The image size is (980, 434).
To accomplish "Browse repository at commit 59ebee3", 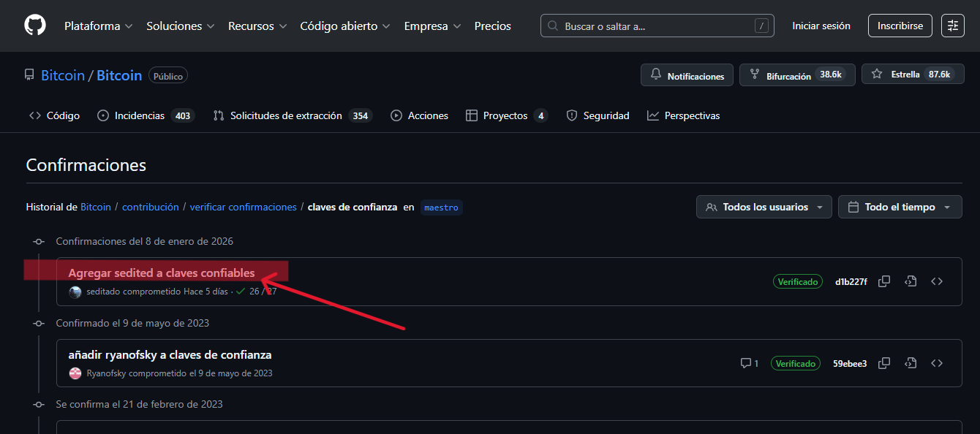I will tap(937, 363).
